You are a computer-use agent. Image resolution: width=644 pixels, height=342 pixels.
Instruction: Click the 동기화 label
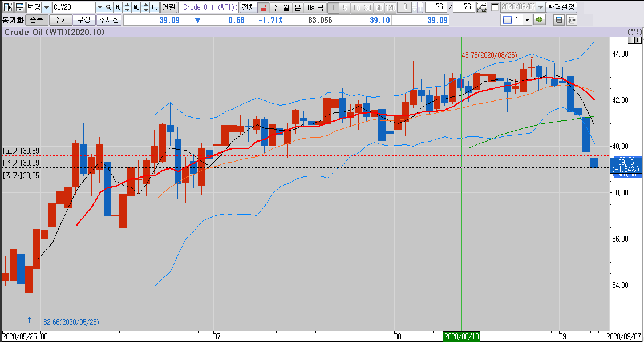[13, 20]
